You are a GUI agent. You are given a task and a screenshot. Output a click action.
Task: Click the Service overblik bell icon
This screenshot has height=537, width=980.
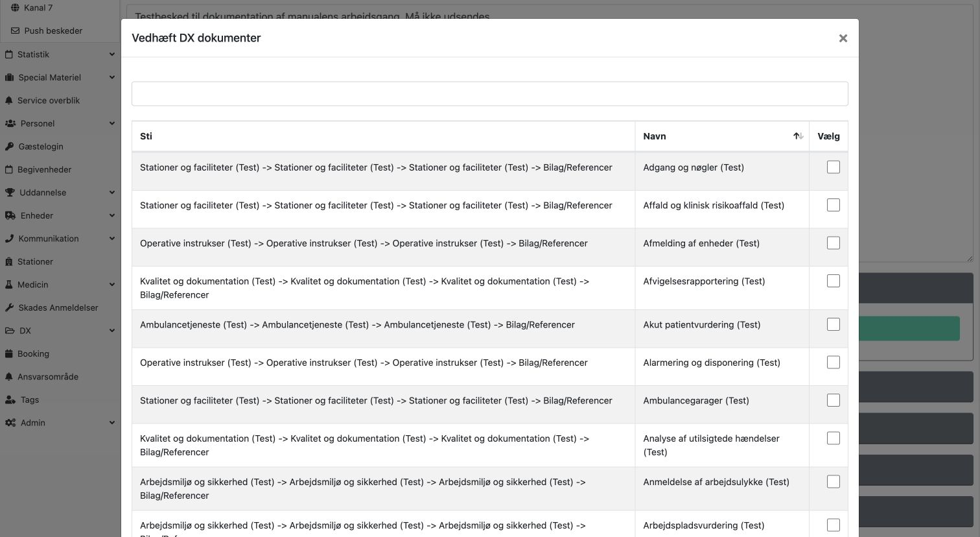coord(9,101)
